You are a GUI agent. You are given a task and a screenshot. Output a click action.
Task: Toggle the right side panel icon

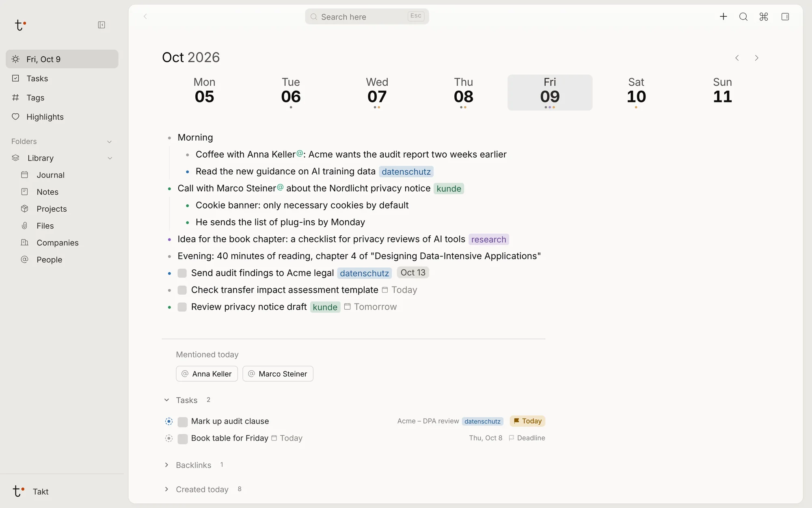pos(785,17)
